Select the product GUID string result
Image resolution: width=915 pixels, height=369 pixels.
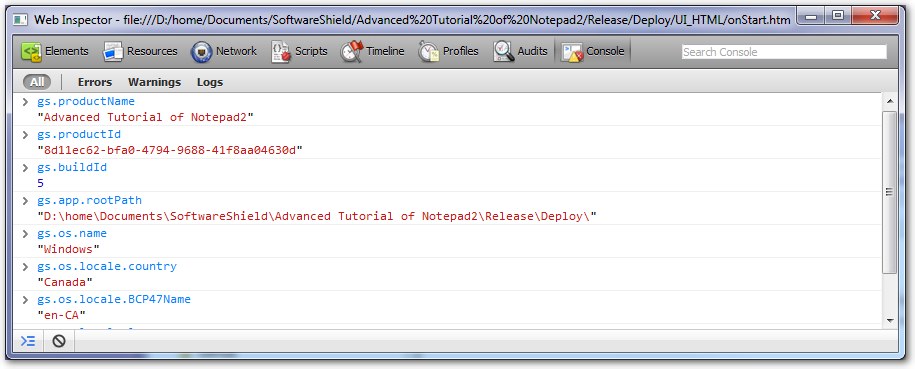click(x=170, y=150)
